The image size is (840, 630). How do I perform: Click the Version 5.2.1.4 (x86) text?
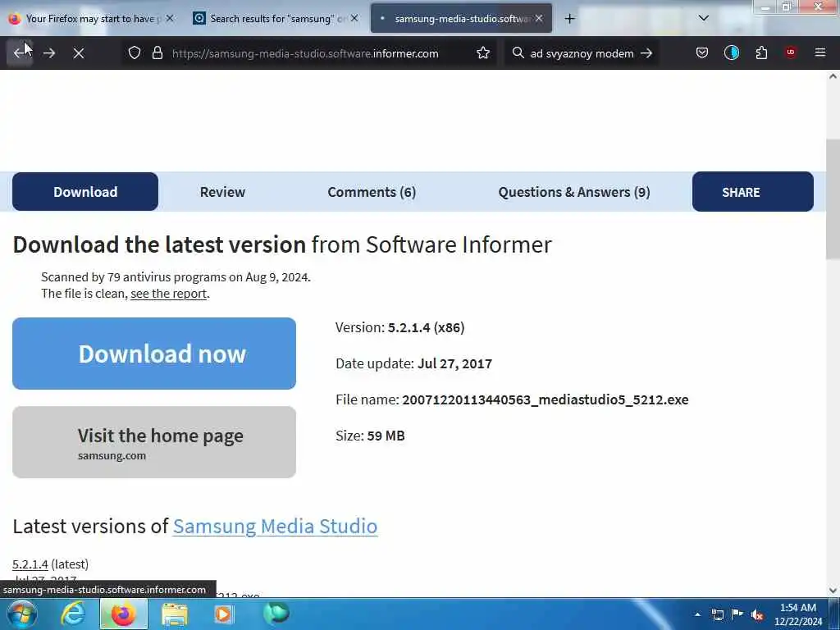pos(399,327)
